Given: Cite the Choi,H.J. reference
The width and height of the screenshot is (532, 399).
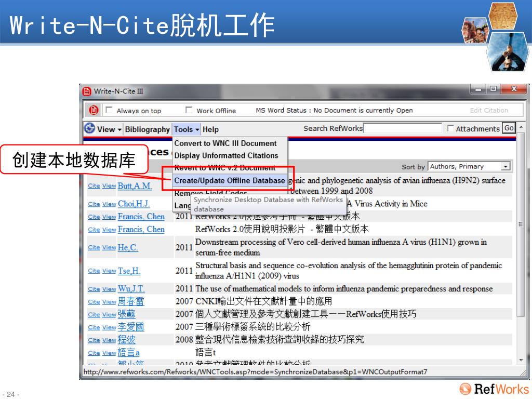Looking at the screenshot, I should [x=94, y=204].
